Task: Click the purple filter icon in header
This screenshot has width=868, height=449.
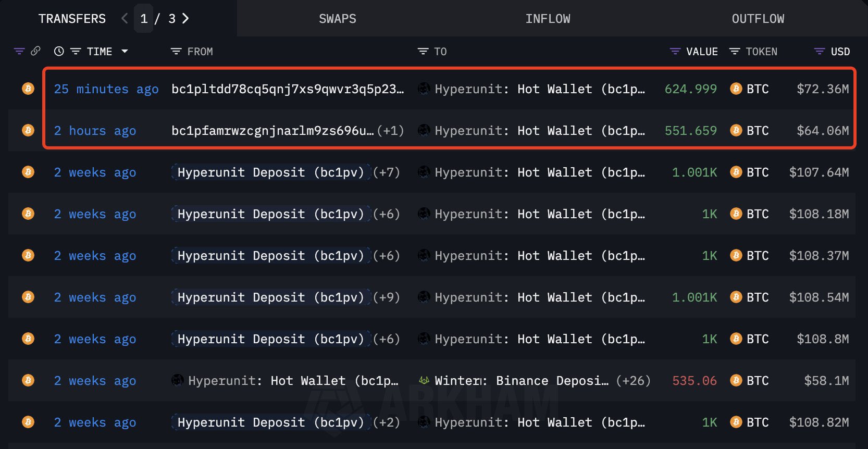Action: pos(19,51)
